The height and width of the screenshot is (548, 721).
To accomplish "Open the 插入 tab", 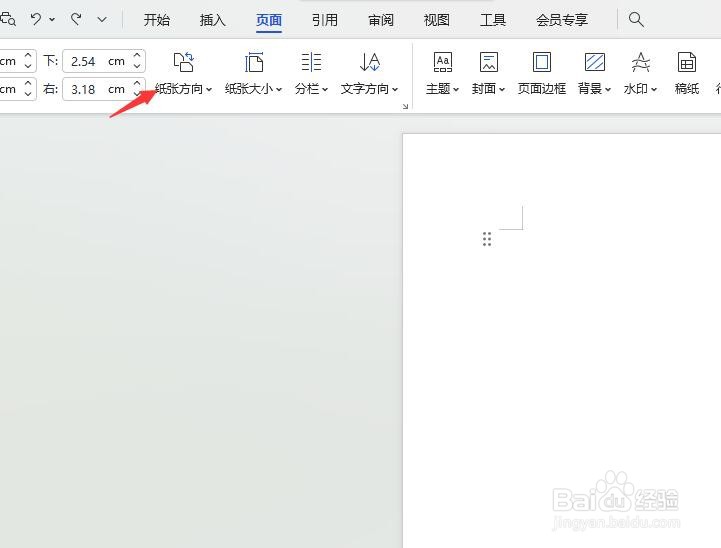I will pyautogui.click(x=212, y=20).
